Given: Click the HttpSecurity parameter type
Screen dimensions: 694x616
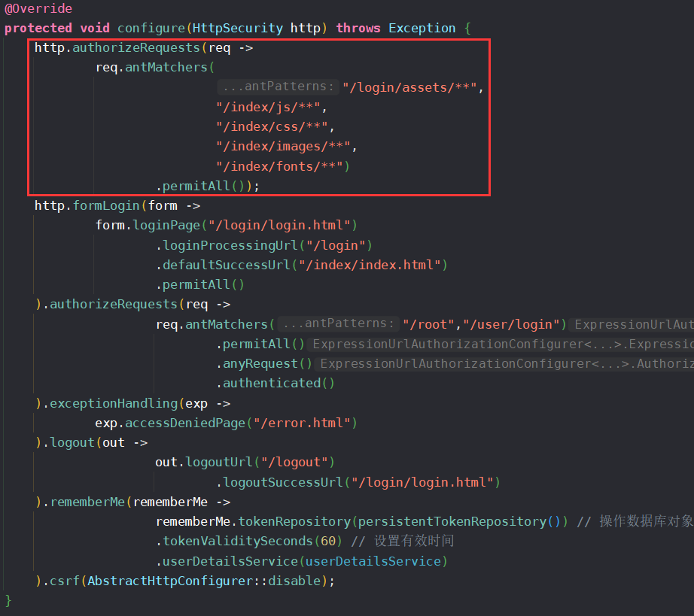Looking at the screenshot, I should [237, 28].
